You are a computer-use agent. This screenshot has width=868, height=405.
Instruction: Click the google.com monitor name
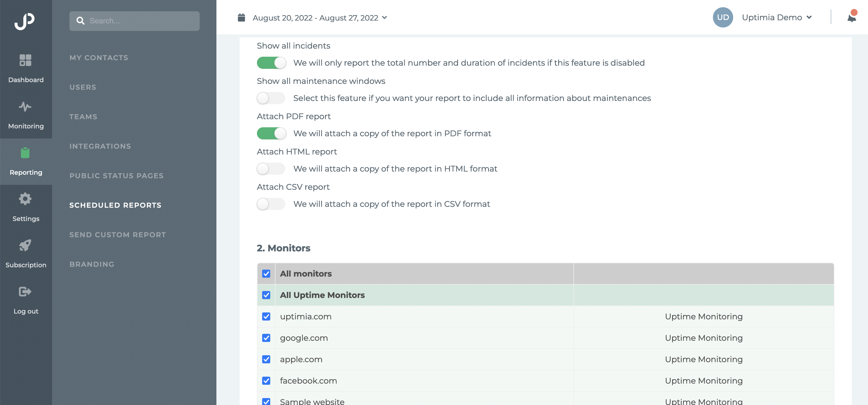click(x=304, y=338)
